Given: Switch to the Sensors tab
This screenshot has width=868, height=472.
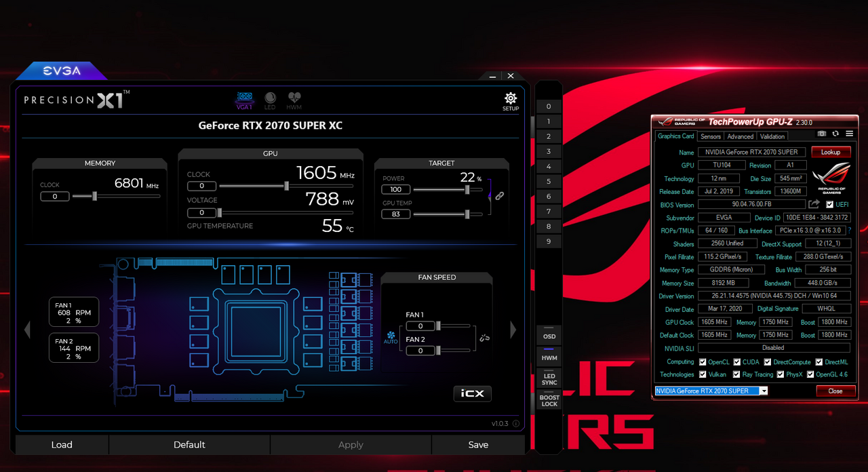Looking at the screenshot, I should click(711, 136).
